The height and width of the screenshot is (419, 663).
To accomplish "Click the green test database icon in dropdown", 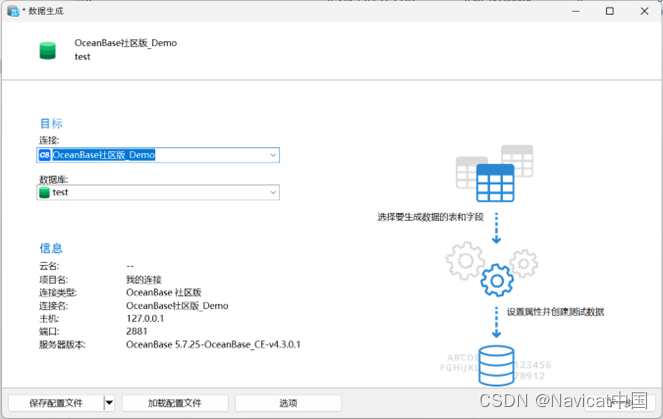I will (x=44, y=193).
